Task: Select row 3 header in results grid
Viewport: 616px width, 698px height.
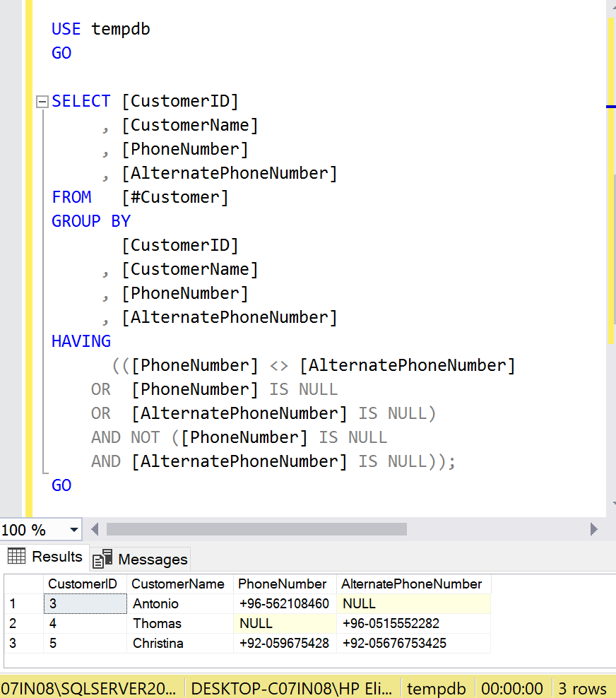Action: point(23,643)
